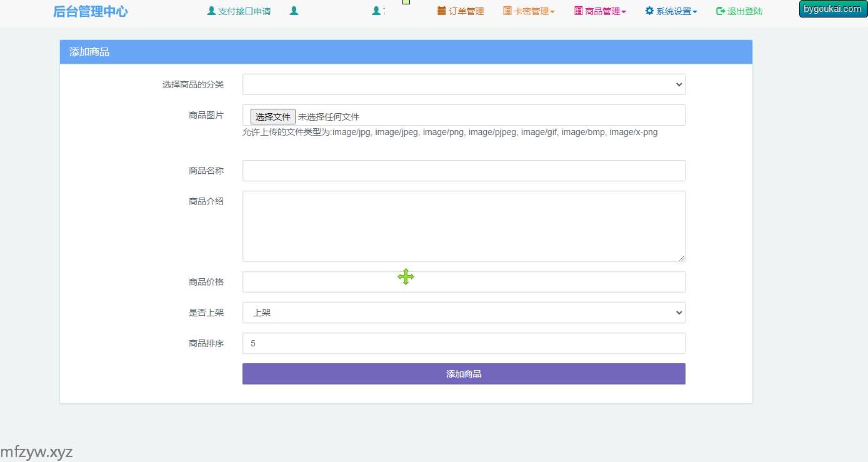Open the 选择商品的分类 category dropdown
The height and width of the screenshot is (462, 868).
click(x=463, y=84)
